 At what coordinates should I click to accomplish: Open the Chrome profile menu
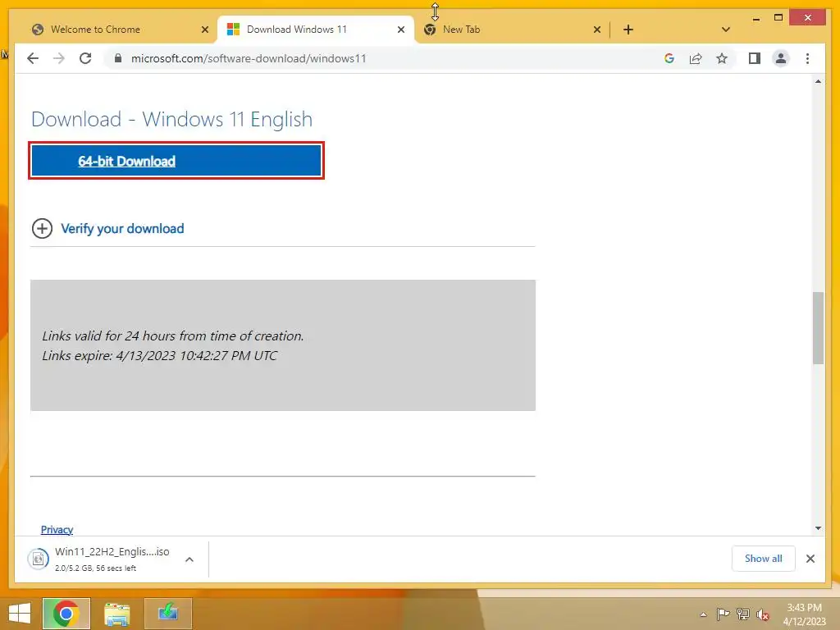(781, 58)
